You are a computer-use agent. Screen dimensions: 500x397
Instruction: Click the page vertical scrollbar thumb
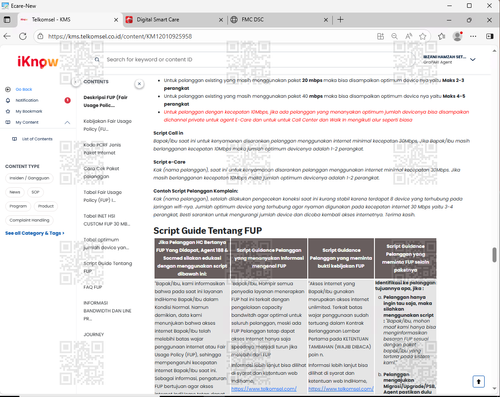pos(494,255)
